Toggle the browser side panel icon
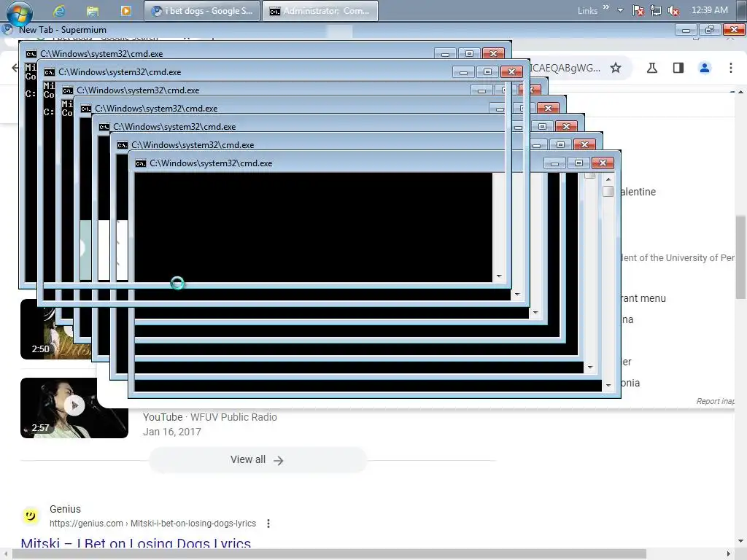 678,68
